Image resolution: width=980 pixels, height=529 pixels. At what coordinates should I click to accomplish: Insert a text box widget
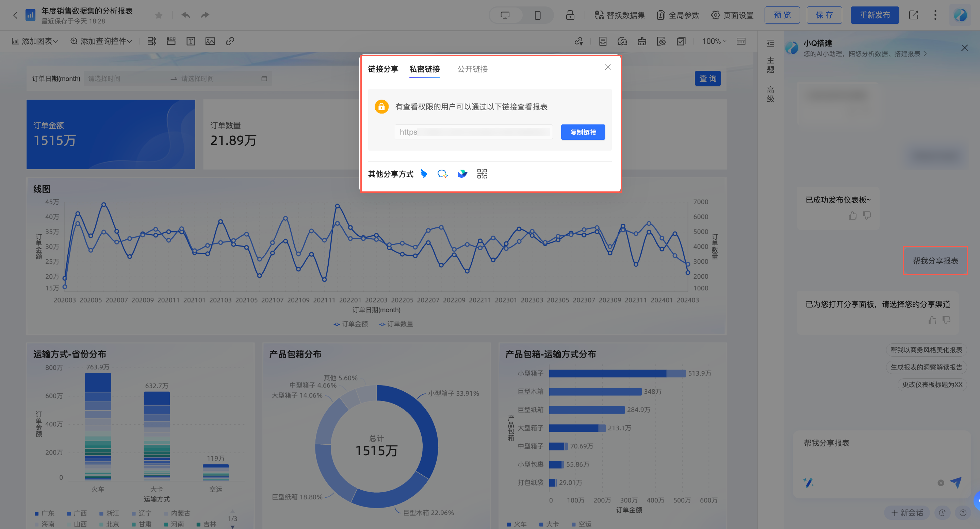click(x=191, y=41)
